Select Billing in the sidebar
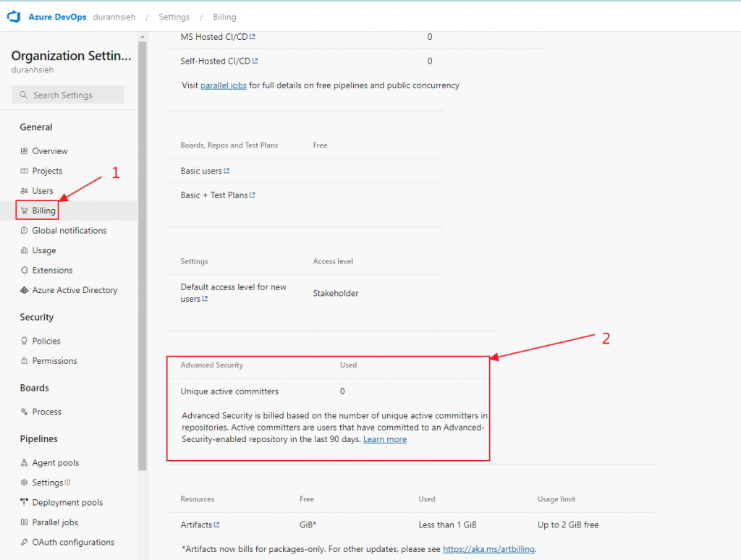Screen dimensions: 741x560 click(43, 211)
